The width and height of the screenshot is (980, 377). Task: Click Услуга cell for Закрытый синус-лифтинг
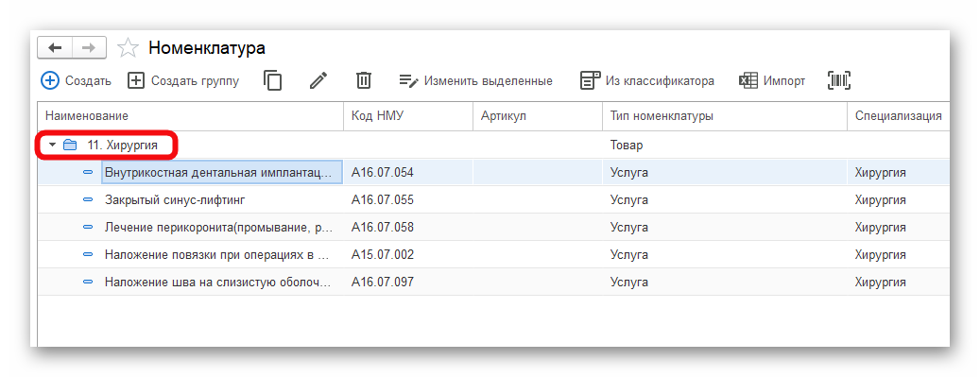pos(725,200)
